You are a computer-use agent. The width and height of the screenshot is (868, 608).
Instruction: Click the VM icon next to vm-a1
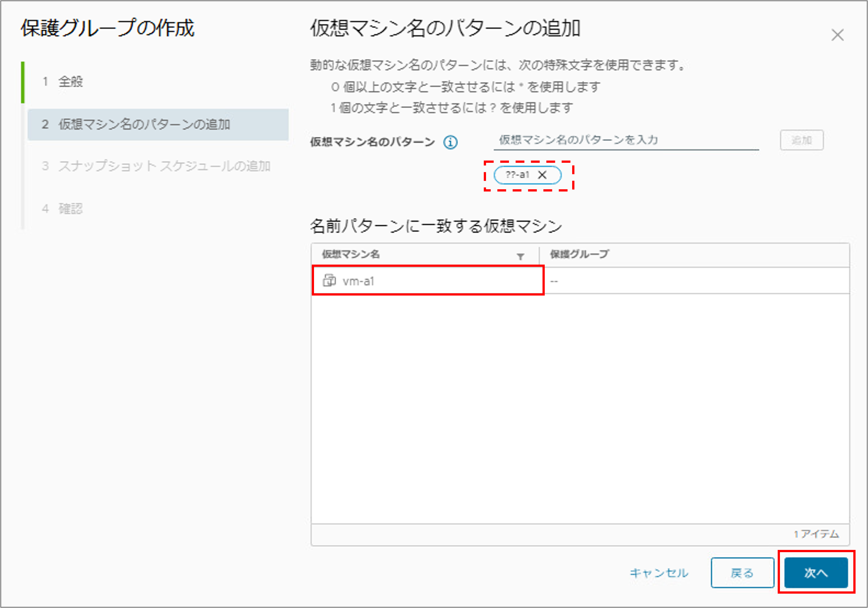click(x=329, y=281)
